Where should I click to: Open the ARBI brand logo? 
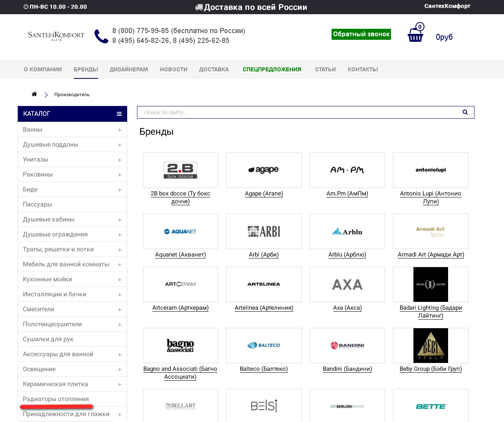coord(264,231)
